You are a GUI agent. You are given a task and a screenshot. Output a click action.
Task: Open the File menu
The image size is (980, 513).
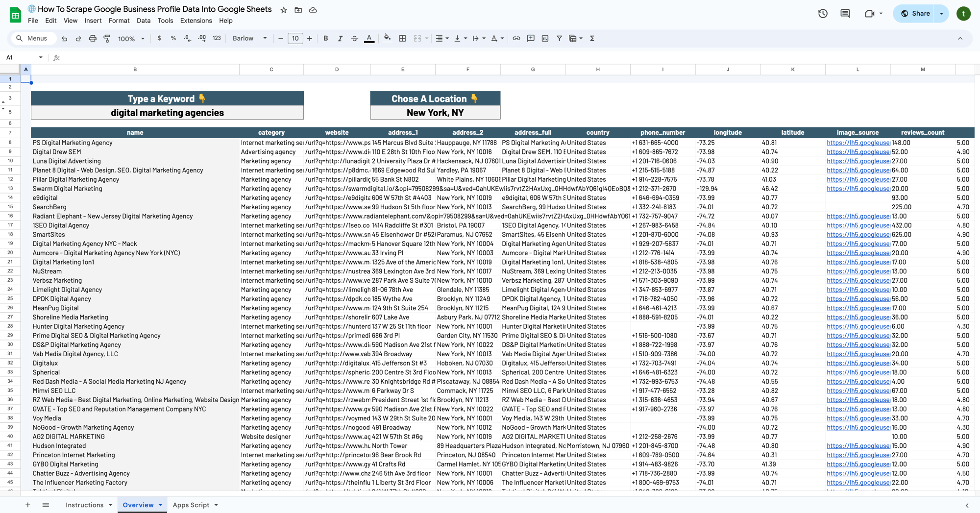[33, 21]
